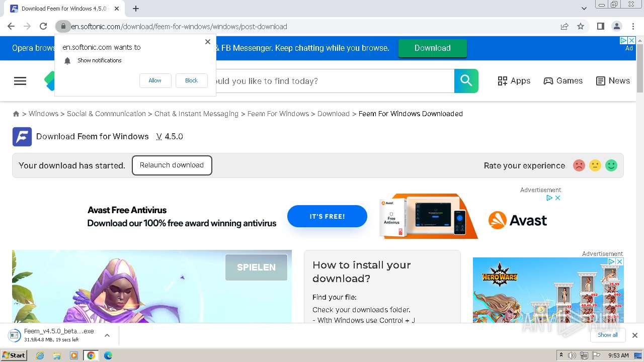Rate experience with red sad face
Screen dimensions: 644x362
point(579,165)
